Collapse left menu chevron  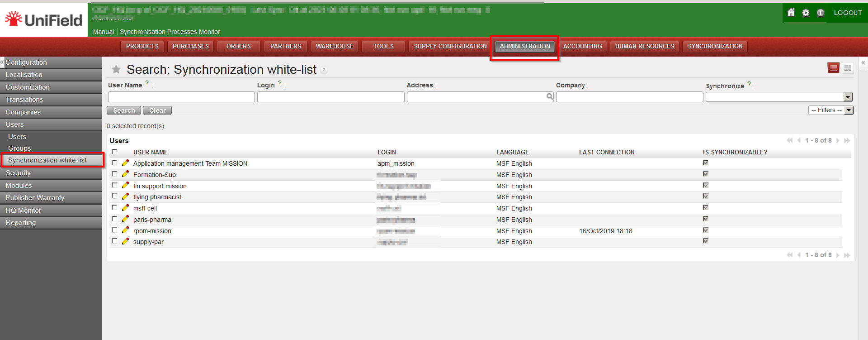2,62
